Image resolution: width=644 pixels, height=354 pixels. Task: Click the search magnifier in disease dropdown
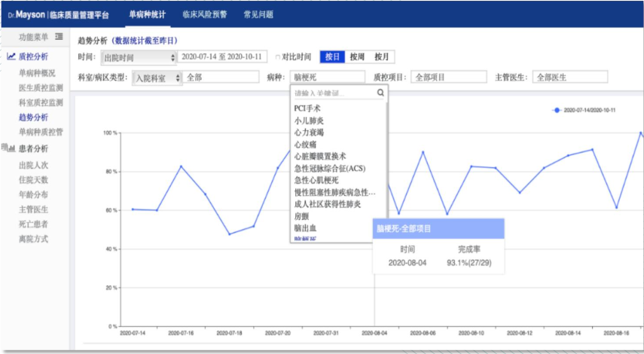pyautogui.click(x=380, y=93)
